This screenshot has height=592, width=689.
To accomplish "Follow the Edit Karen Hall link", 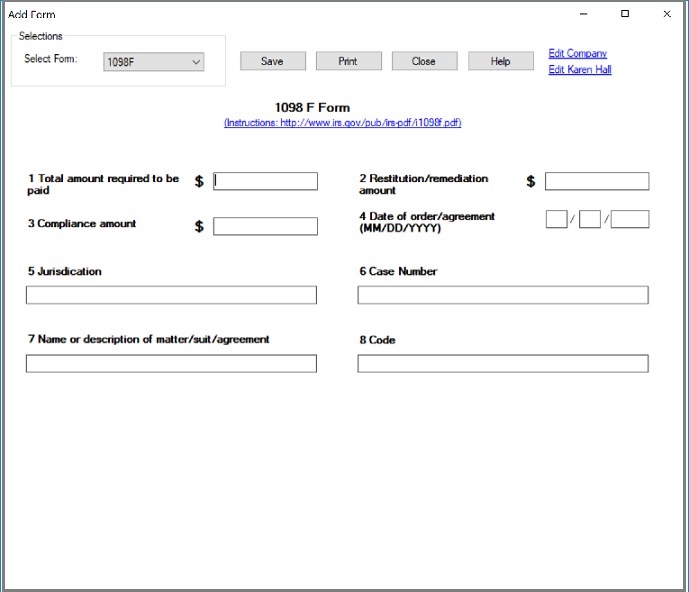I will point(580,70).
